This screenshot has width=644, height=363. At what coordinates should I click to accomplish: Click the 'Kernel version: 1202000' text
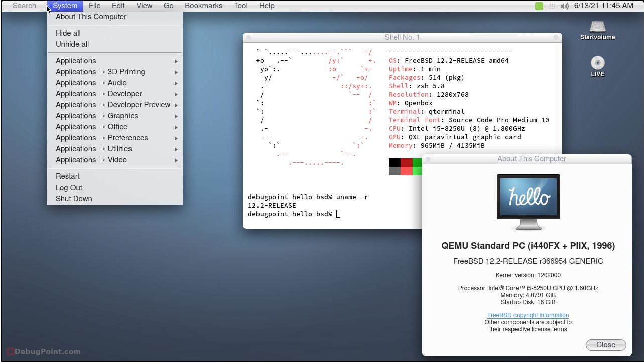528,275
